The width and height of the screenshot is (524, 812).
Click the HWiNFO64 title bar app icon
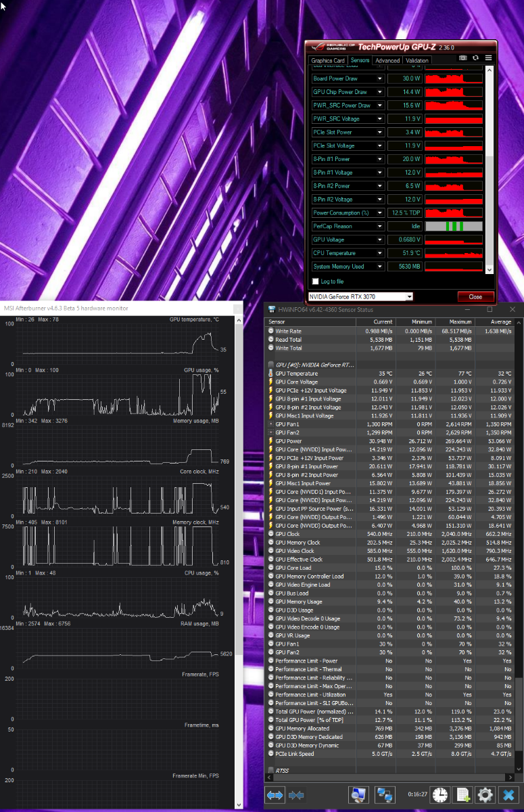coord(272,309)
